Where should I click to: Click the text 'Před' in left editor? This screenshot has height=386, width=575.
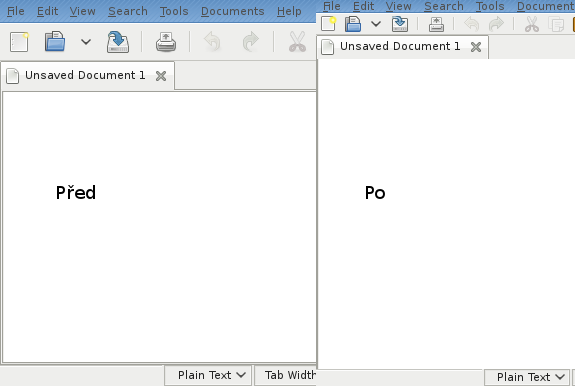[76, 192]
